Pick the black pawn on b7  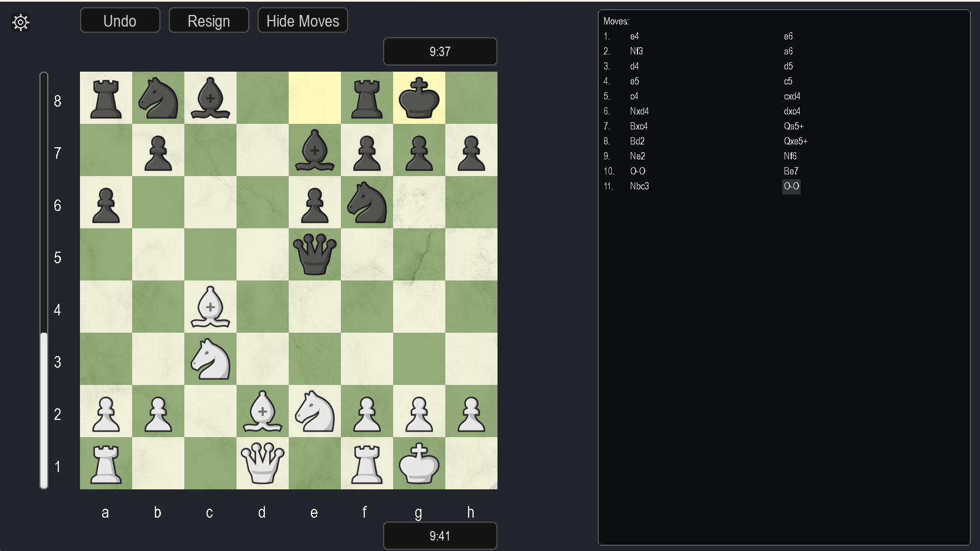pos(158,153)
